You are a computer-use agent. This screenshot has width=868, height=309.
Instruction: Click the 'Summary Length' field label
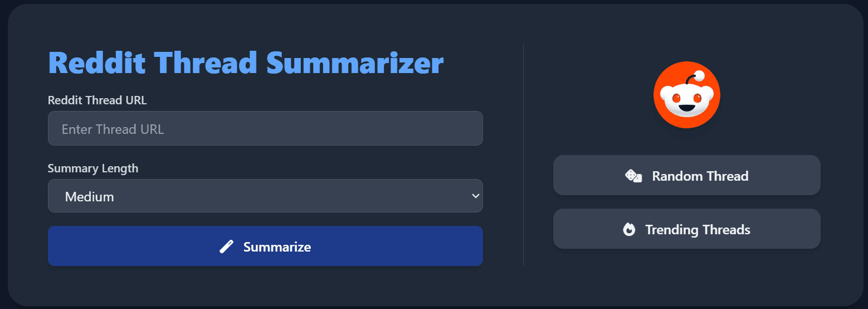click(x=93, y=168)
